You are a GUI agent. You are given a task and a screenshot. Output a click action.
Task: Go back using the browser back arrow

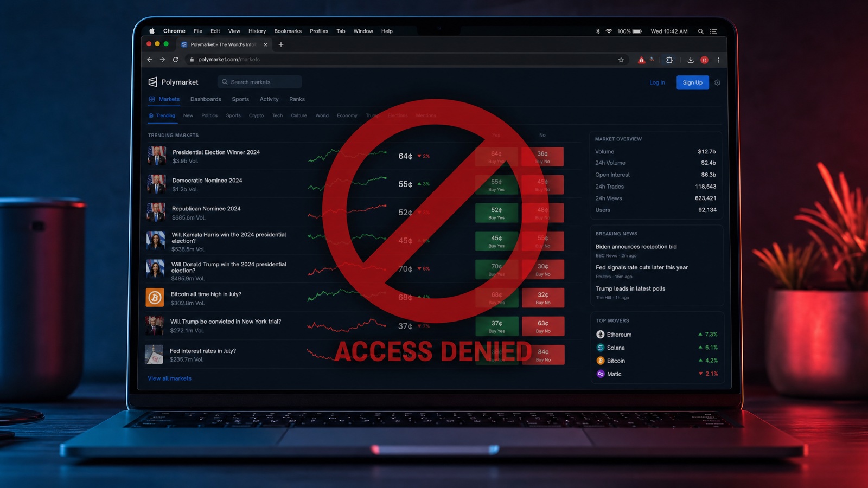point(150,60)
